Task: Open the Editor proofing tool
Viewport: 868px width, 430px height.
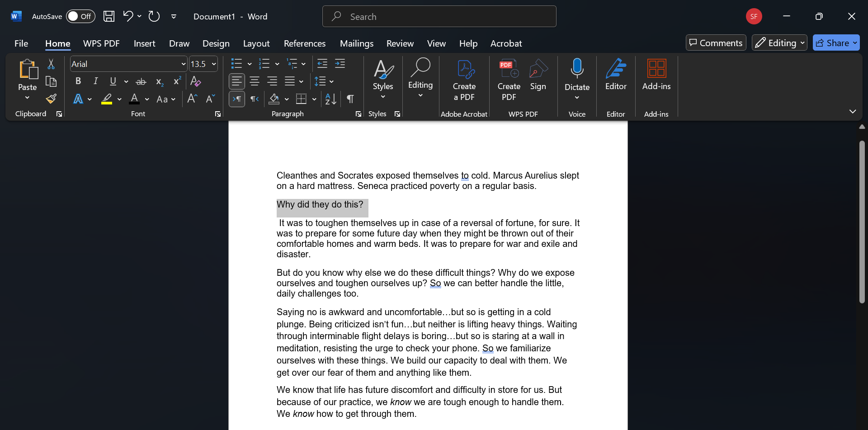Action: pos(616,75)
